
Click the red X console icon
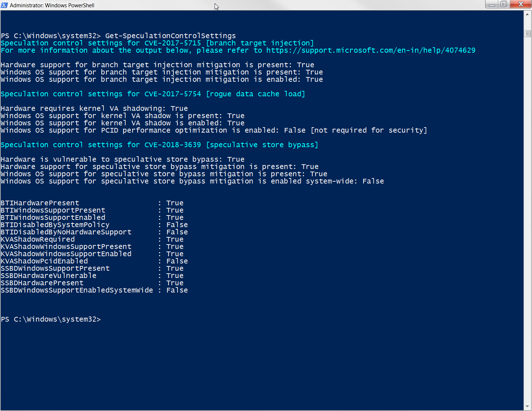coord(521,5)
